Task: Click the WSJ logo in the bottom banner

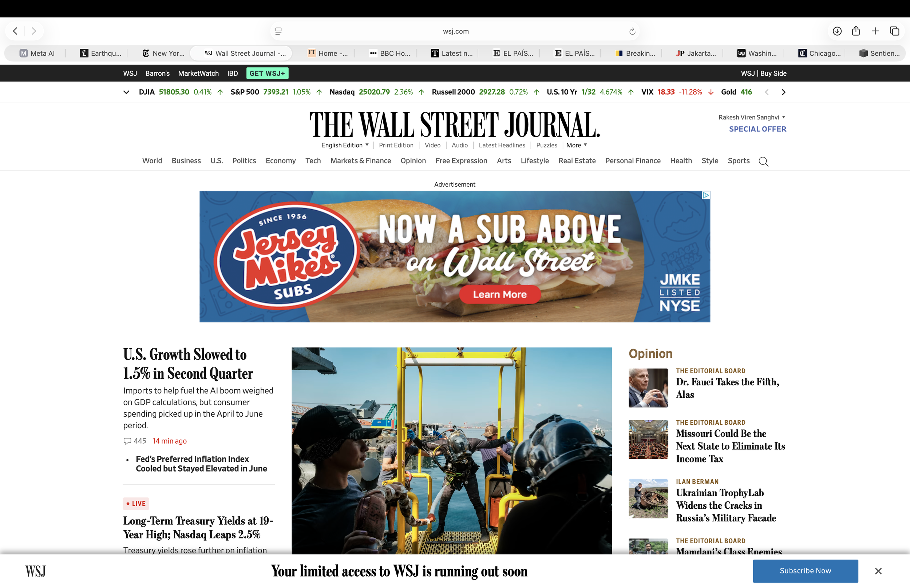Action: [36, 571]
